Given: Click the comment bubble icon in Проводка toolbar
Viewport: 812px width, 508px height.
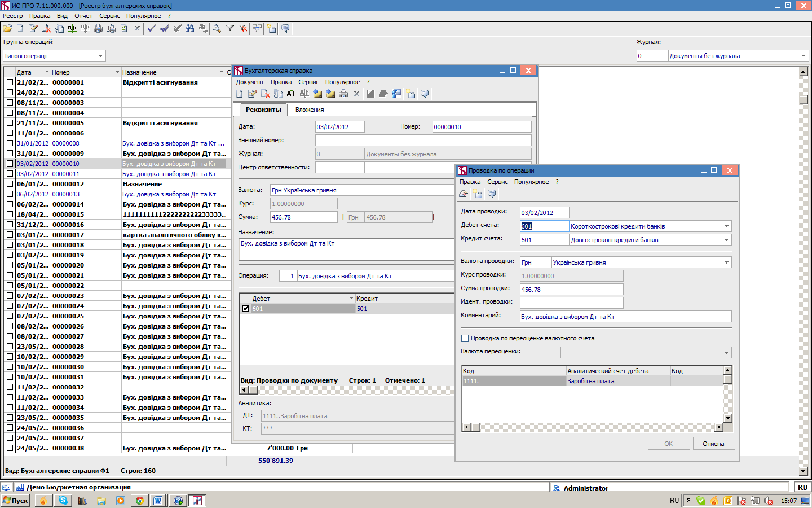Looking at the screenshot, I should [x=492, y=194].
